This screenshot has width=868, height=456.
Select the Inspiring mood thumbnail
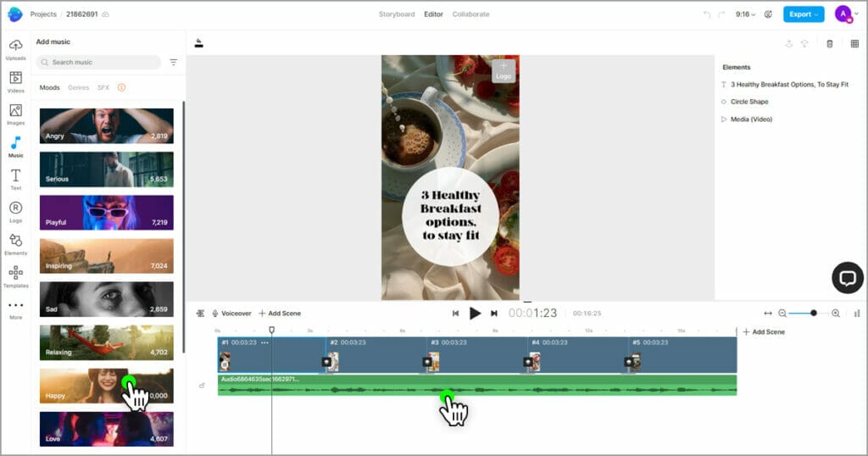pyautogui.click(x=106, y=256)
